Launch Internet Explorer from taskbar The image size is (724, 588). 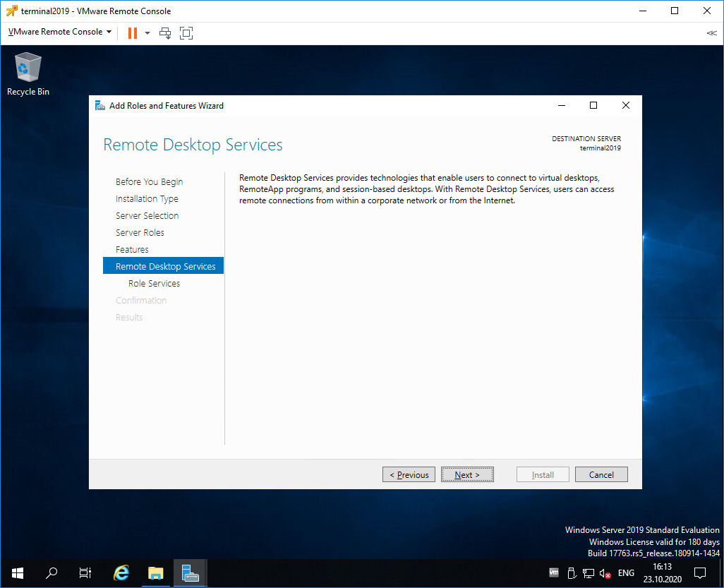[121, 573]
